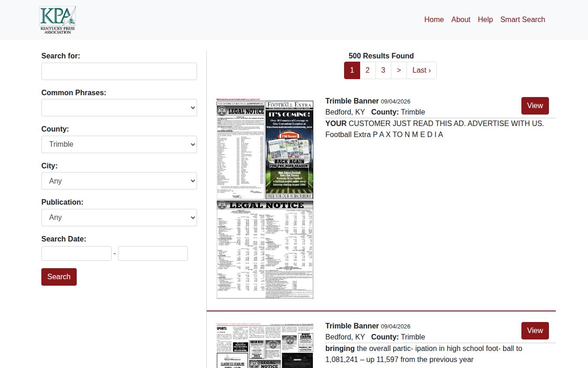Image resolution: width=588 pixels, height=368 pixels.
Task: Click the Search Date start field
Action: point(76,253)
